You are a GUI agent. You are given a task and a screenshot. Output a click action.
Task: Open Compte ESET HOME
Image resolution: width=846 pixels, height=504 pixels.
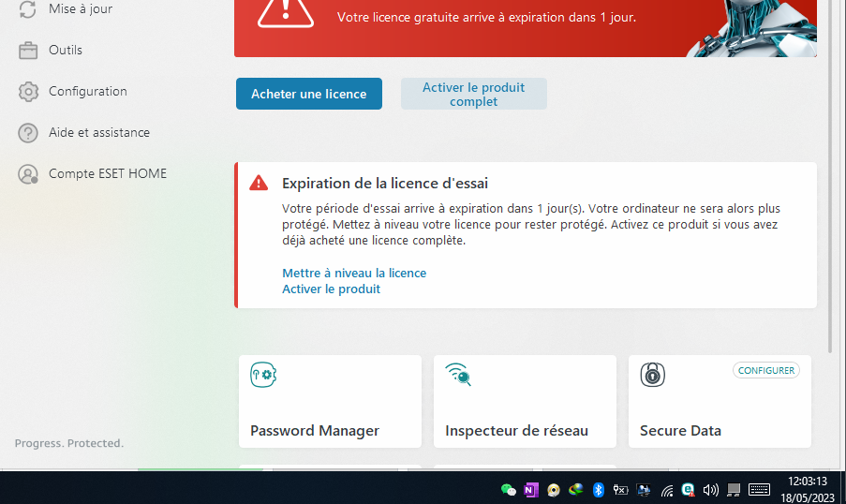point(108,173)
